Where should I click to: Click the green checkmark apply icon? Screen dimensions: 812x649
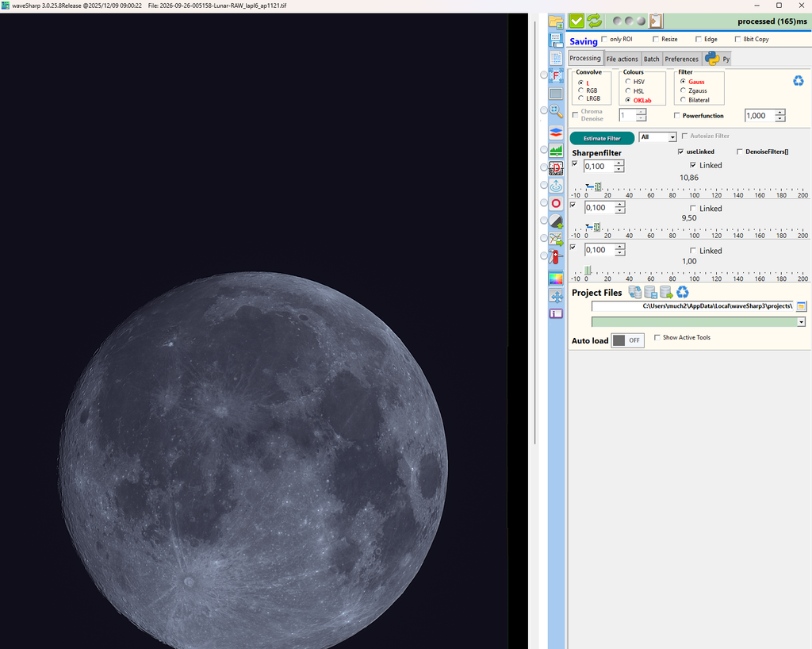point(576,21)
